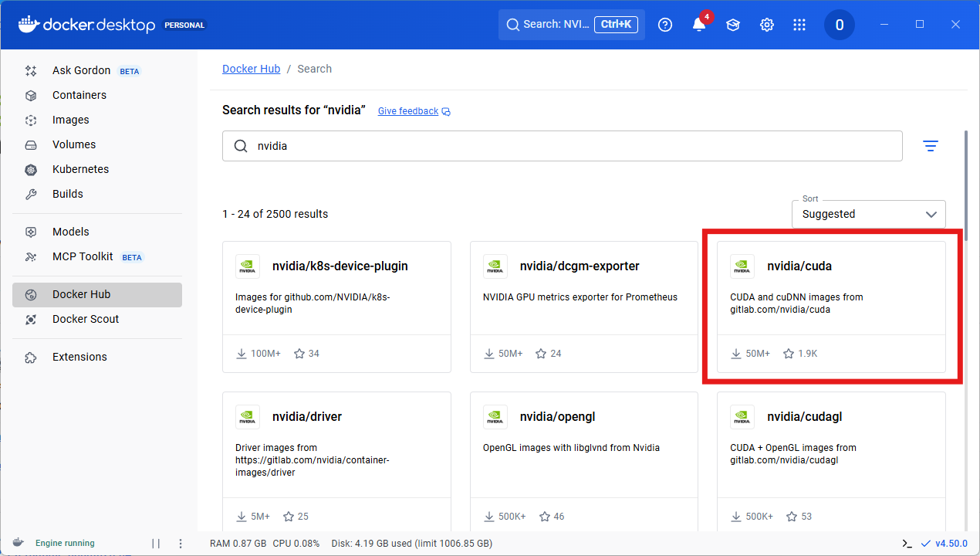980x556 pixels.
Task: Click the Give feedback link
Action: 408,111
